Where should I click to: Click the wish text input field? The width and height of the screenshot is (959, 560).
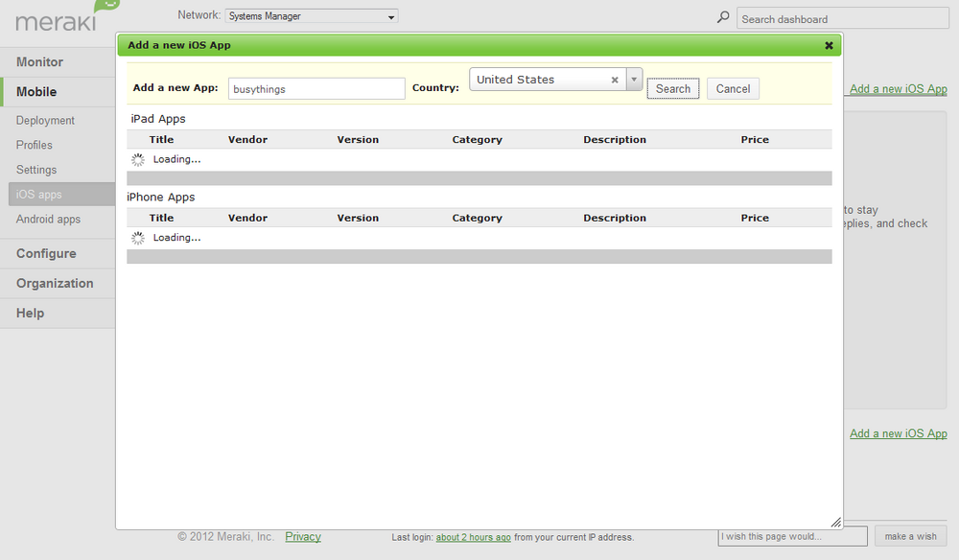[x=792, y=536]
